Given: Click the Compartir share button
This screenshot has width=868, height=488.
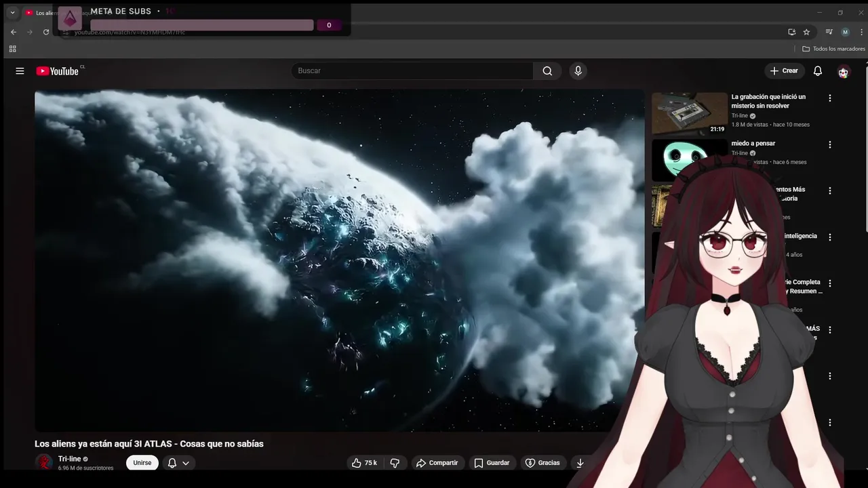Looking at the screenshot, I should [x=437, y=463].
